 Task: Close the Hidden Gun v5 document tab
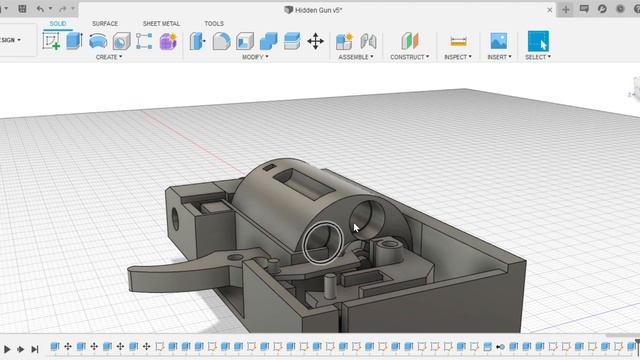pyautogui.click(x=550, y=10)
